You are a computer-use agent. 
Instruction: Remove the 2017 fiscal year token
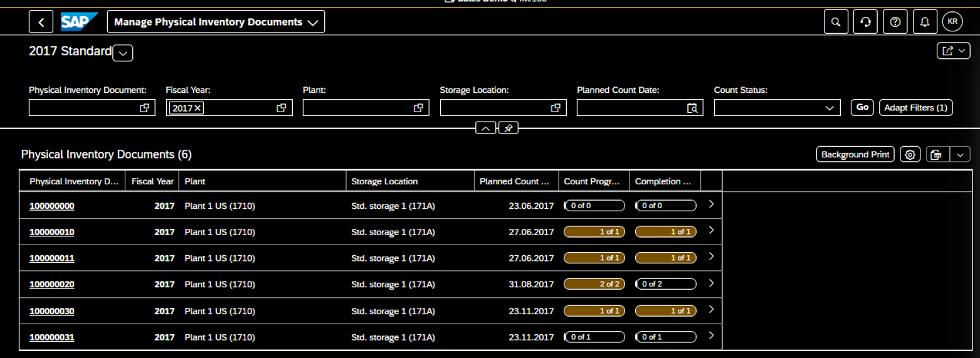click(198, 108)
